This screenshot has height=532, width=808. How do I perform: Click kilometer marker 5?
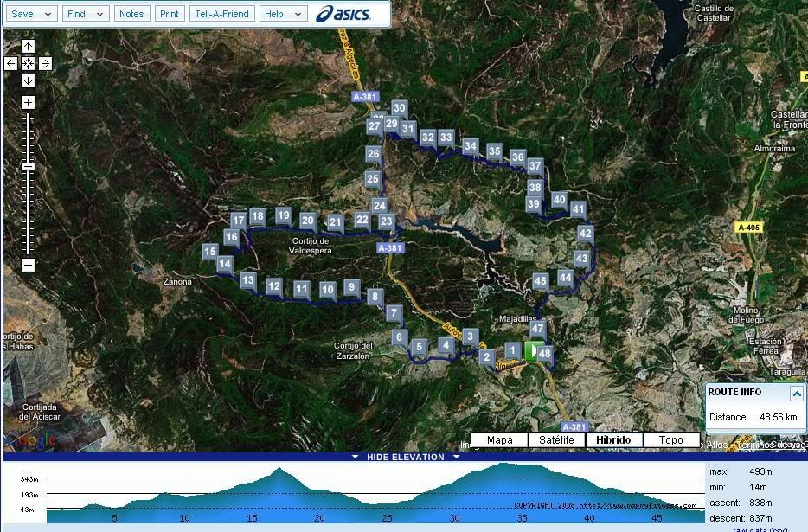point(420,347)
